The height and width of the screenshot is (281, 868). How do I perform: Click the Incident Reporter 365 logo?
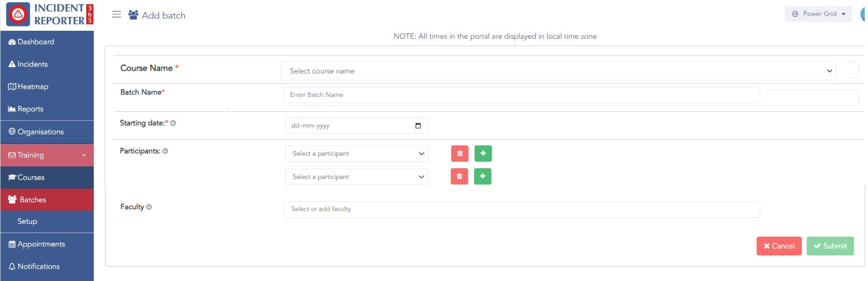coord(49,14)
